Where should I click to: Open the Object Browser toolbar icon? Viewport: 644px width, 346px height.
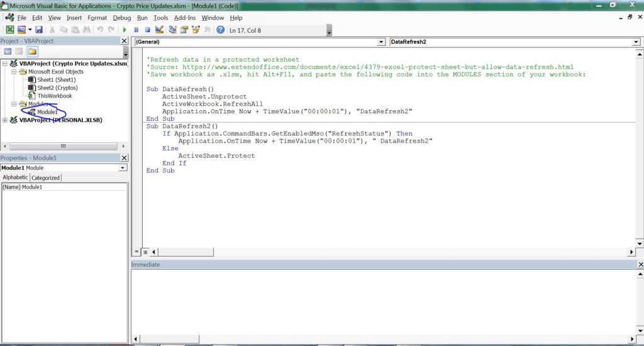pyautogui.click(x=196, y=30)
